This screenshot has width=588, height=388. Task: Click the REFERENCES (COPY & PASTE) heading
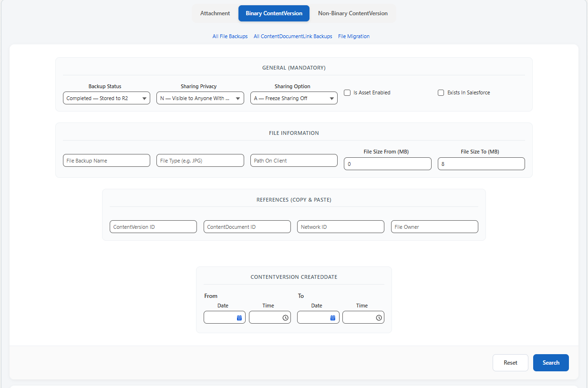click(x=294, y=200)
